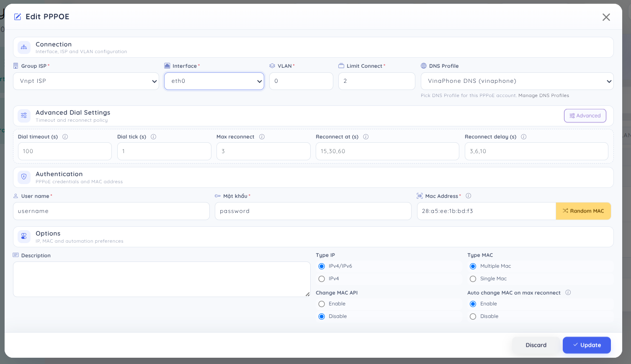Screen dimensions: 631x364
Task: Focus the Dial timeout input field
Action: click(x=65, y=151)
